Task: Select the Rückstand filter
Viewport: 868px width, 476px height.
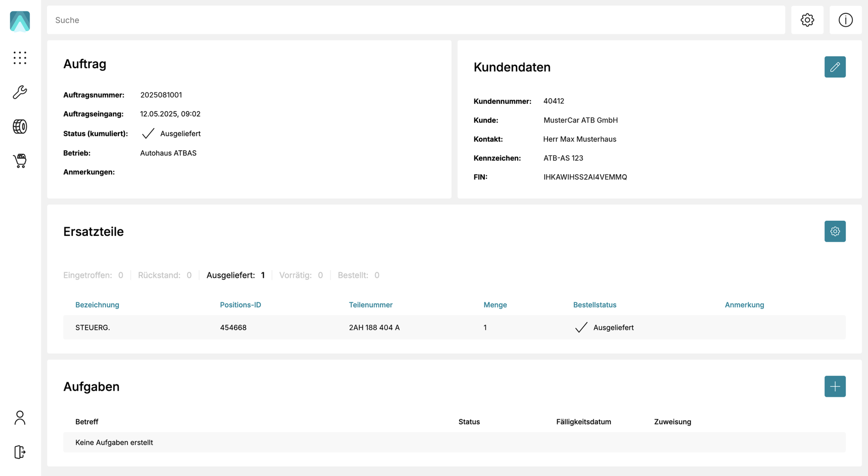Action: coord(164,275)
